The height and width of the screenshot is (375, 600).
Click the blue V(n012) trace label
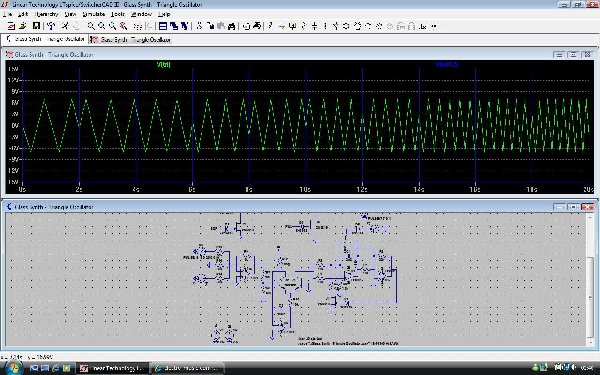pyautogui.click(x=447, y=64)
